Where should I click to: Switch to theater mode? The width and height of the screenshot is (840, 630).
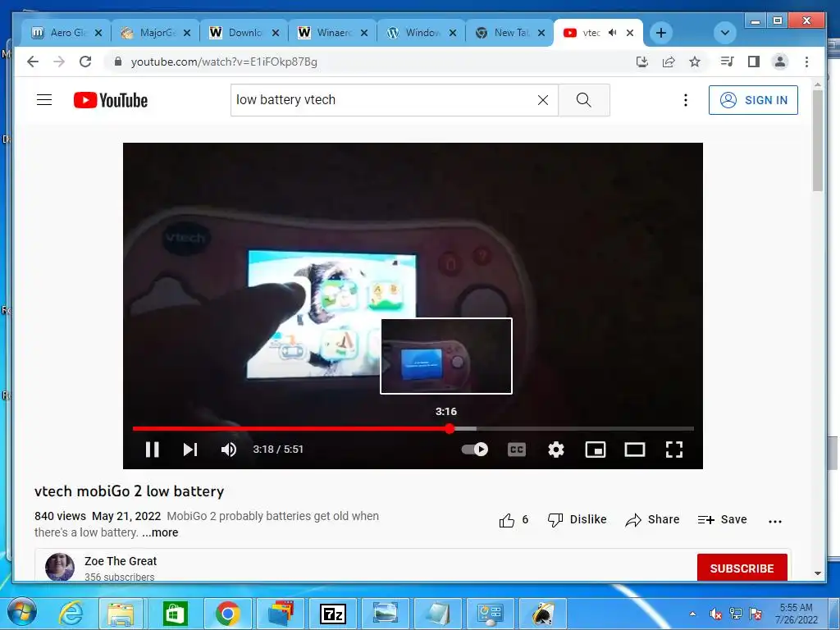(635, 449)
